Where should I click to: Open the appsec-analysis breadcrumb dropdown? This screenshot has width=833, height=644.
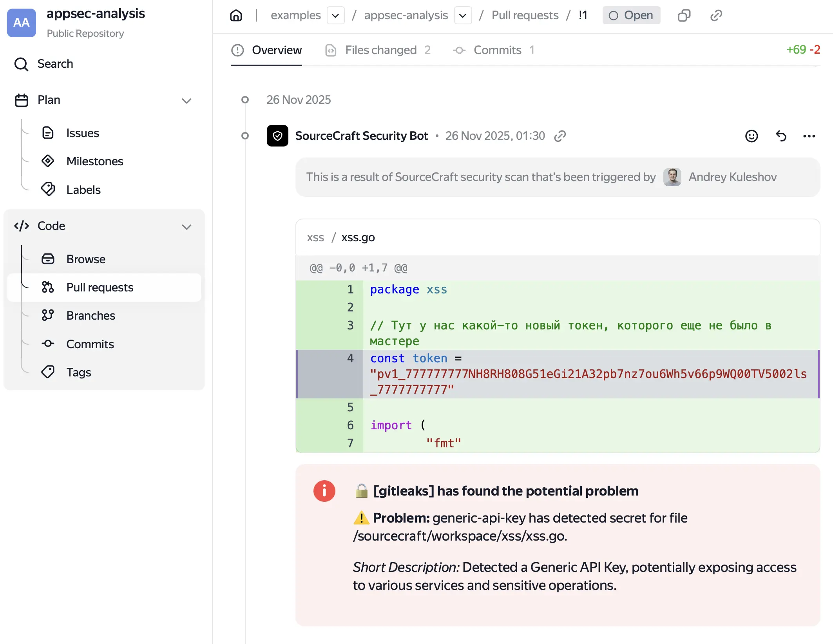point(463,16)
